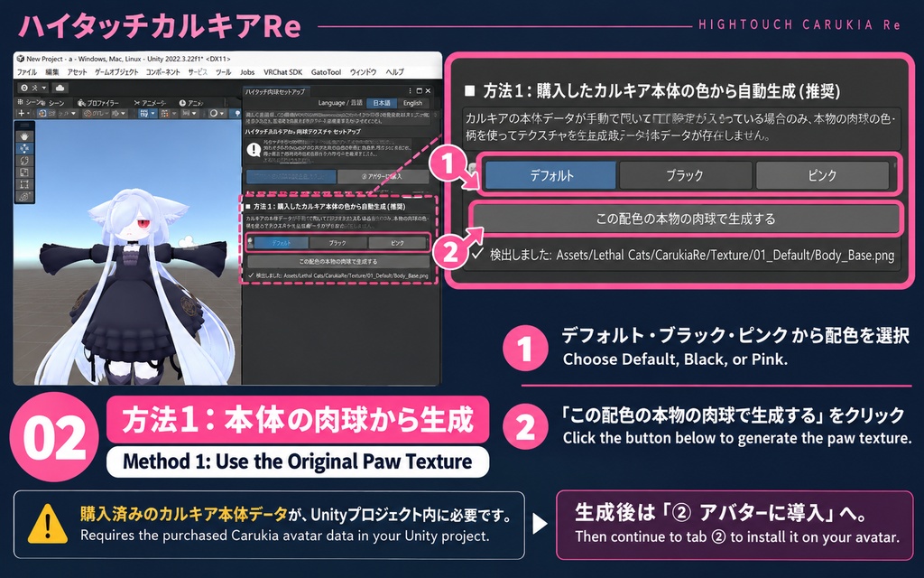Open the account dropdown arrow
The width and height of the screenshot is (924, 578).
(43, 88)
